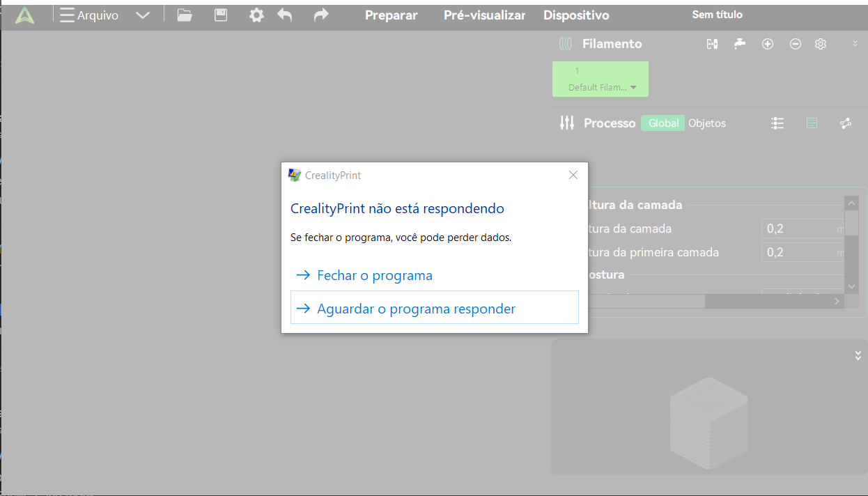Click the filament mapping/sync icon

coord(712,44)
